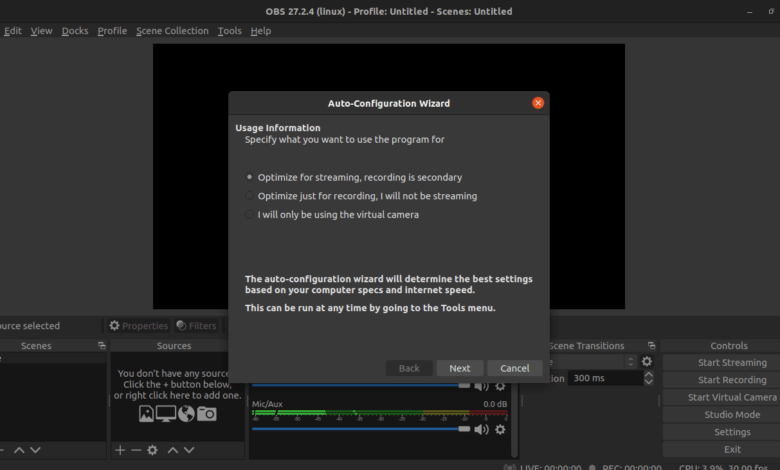Screen dimensions: 780x470
Task: Undock the Scenes panel
Action: [x=102, y=345]
